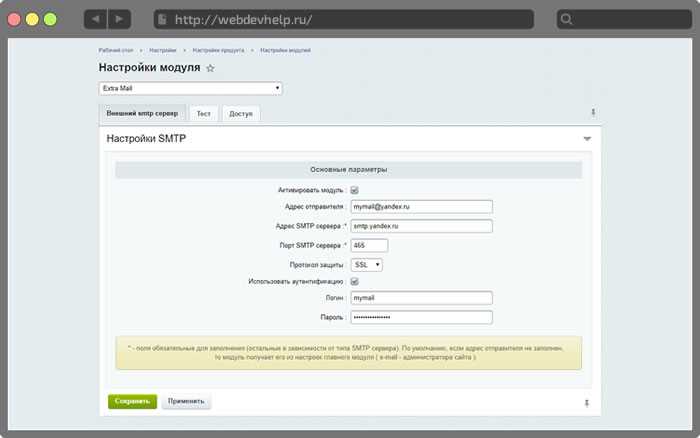
Task: Click the red close window button
Action: 14,19
